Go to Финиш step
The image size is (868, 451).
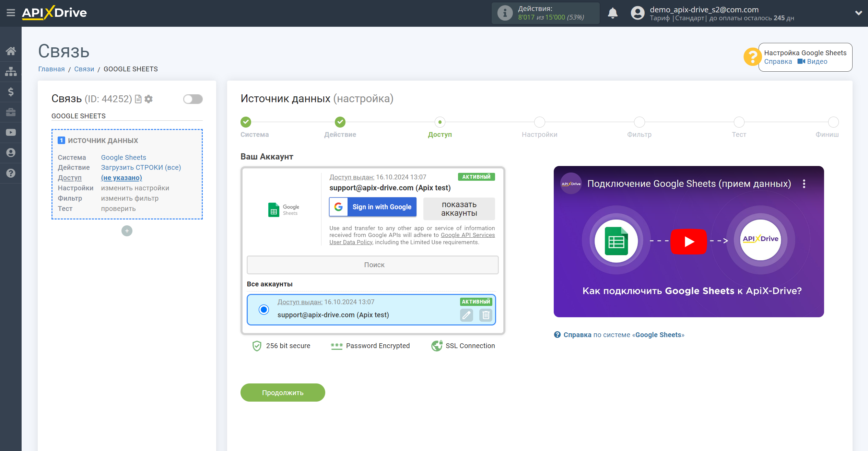tap(833, 122)
